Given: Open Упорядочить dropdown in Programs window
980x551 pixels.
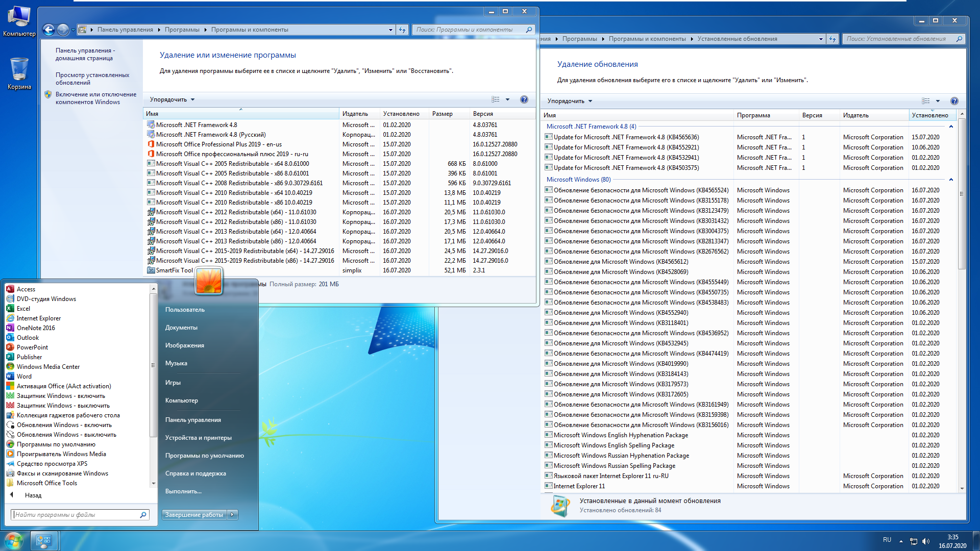Looking at the screenshot, I should pyautogui.click(x=172, y=99).
